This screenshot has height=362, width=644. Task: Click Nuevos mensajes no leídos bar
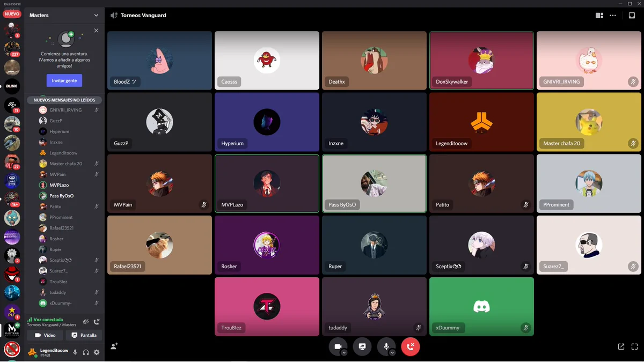[64, 100]
